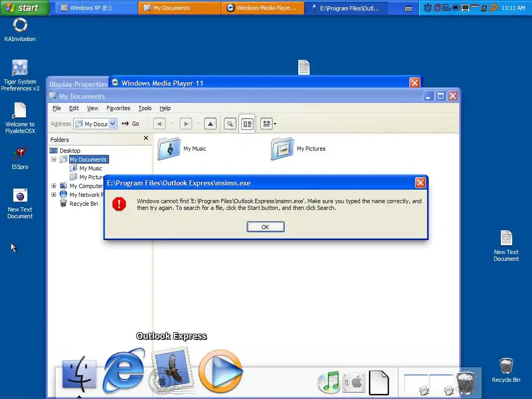532x399 pixels.
Task: Switch to Windows Media Player taskbar button
Action: click(262, 8)
